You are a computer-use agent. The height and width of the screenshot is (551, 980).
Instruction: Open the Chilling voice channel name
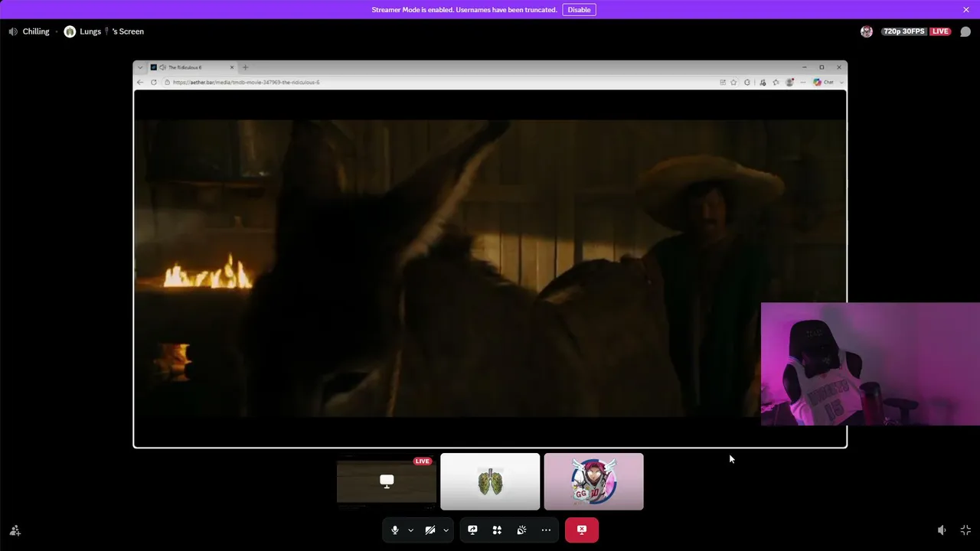(36, 31)
